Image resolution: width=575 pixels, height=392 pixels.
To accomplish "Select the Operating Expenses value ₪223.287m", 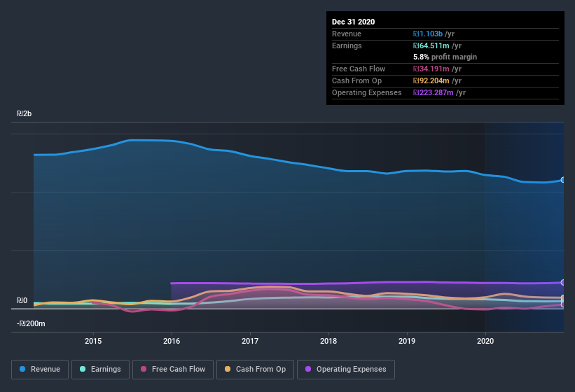I will (434, 92).
